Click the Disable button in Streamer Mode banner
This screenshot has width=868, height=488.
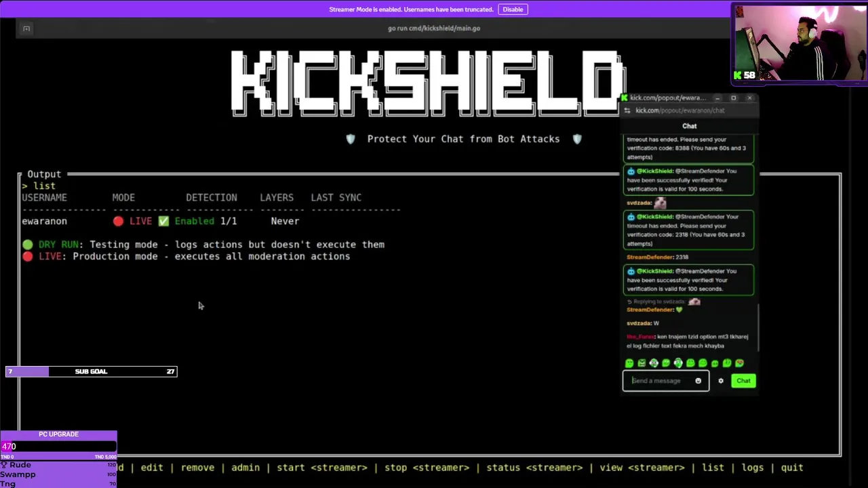513,9
